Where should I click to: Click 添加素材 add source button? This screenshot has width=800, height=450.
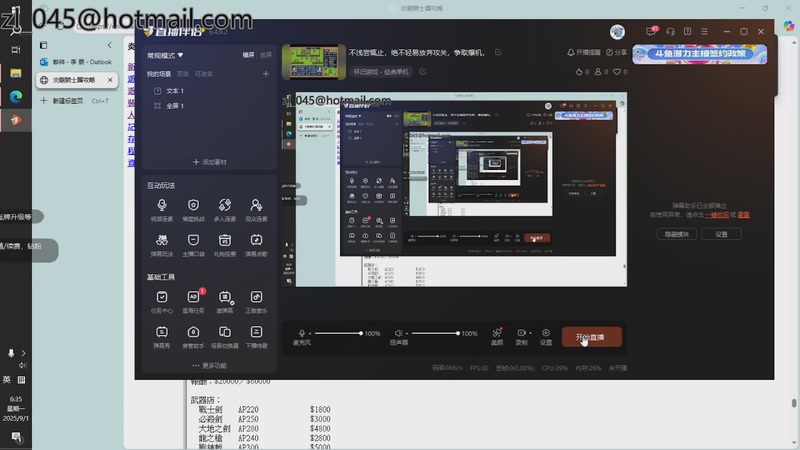point(210,162)
